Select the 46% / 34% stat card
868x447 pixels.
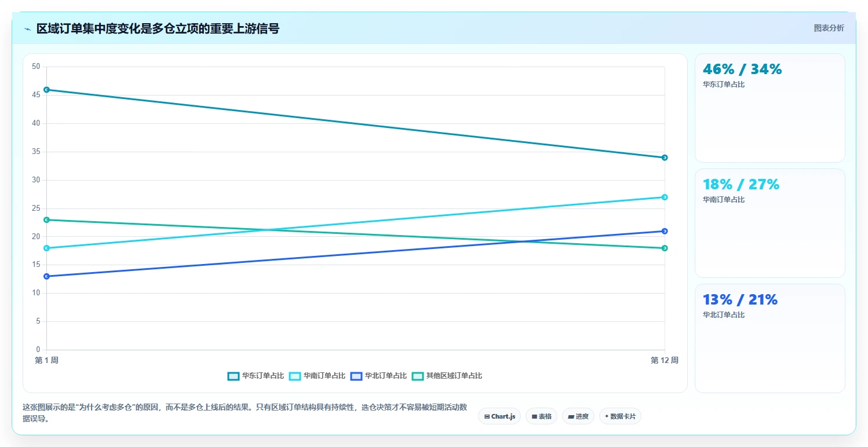(769, 108)
